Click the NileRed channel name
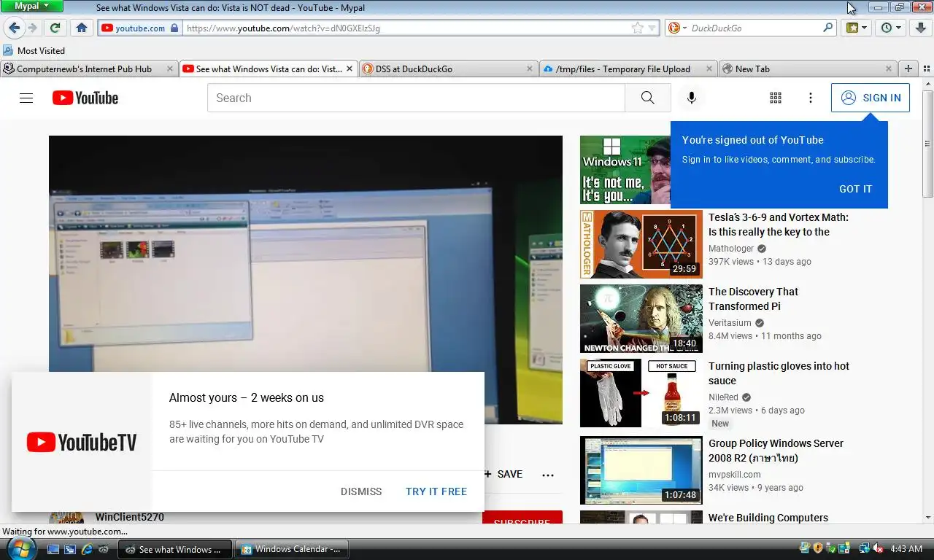This screenshot has width=934, height=560. pyautogui.click(x=723, y=397)
